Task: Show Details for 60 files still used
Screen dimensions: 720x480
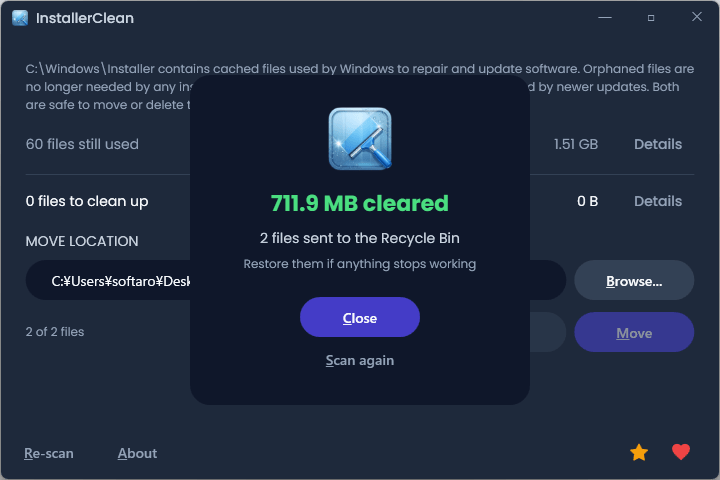Action: [x=658, y=144]
